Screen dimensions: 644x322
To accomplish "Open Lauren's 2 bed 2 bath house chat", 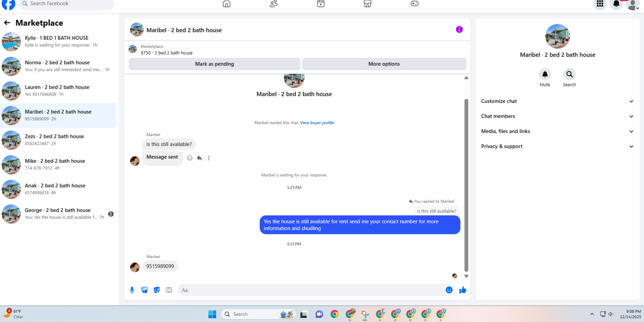I will pyautogui.click(x=59, y=91).
